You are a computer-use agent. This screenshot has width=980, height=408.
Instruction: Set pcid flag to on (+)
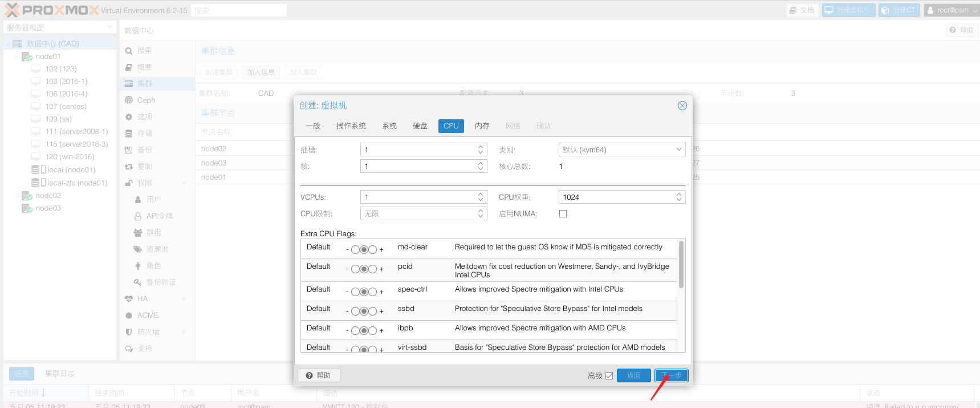(x=372, y=269)
